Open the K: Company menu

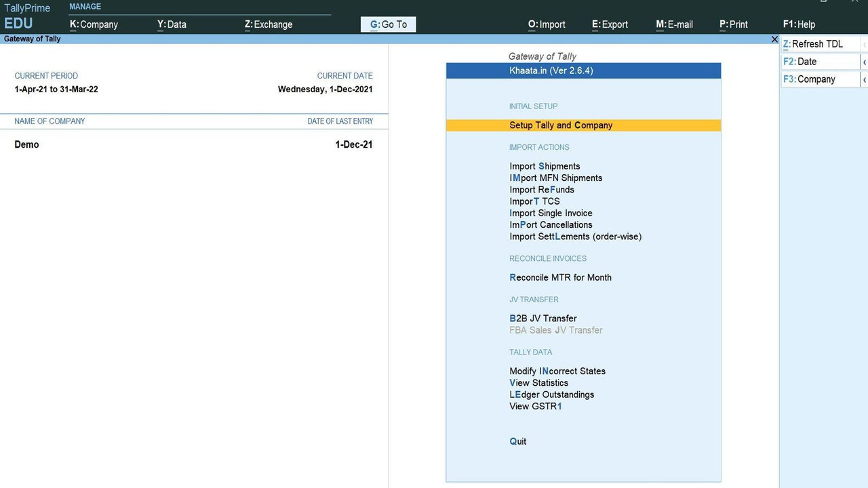93,24
